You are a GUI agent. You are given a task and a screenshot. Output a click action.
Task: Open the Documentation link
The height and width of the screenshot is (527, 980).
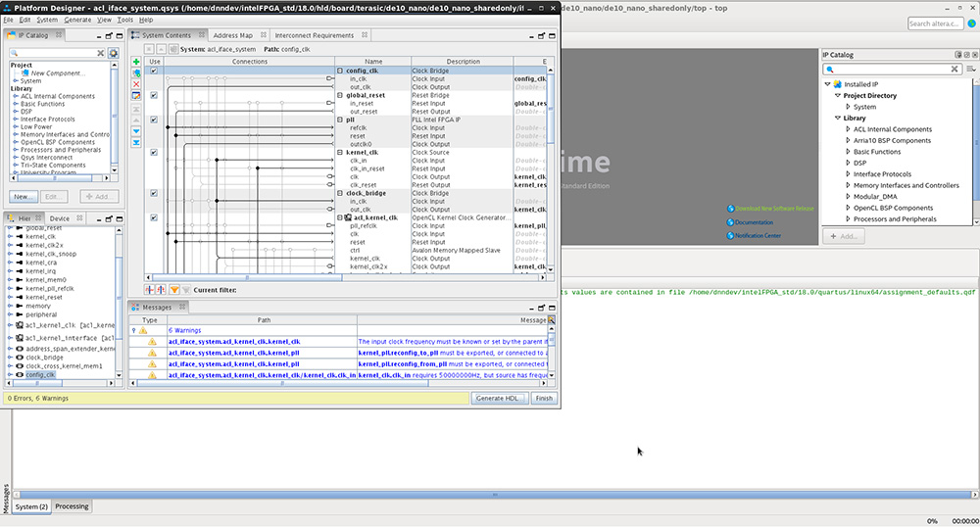(x=754, y=222)
